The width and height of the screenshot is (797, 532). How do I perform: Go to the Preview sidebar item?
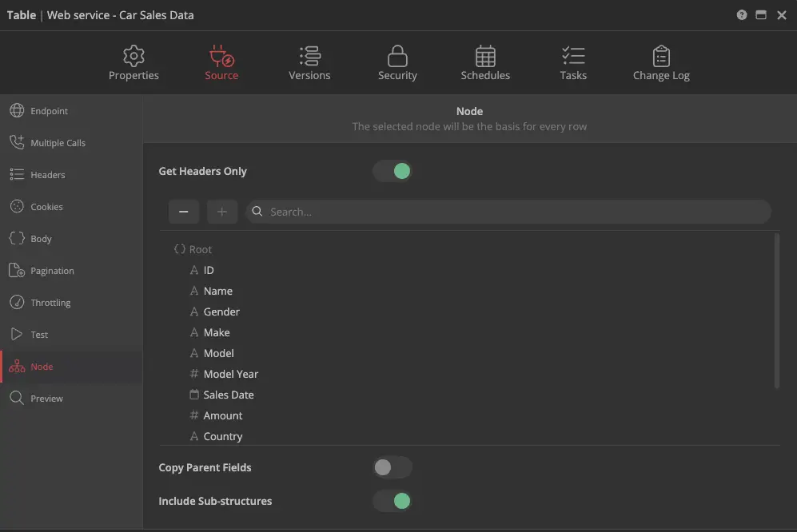coord(46,399)
